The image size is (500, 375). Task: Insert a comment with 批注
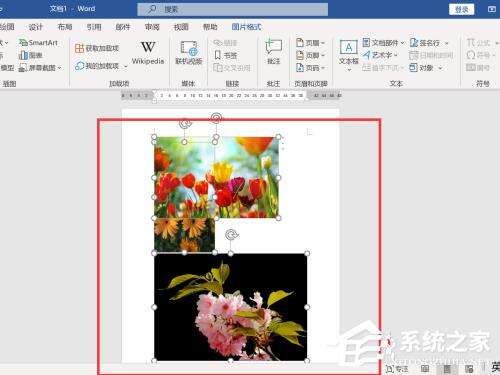click(x=273, y=52)
